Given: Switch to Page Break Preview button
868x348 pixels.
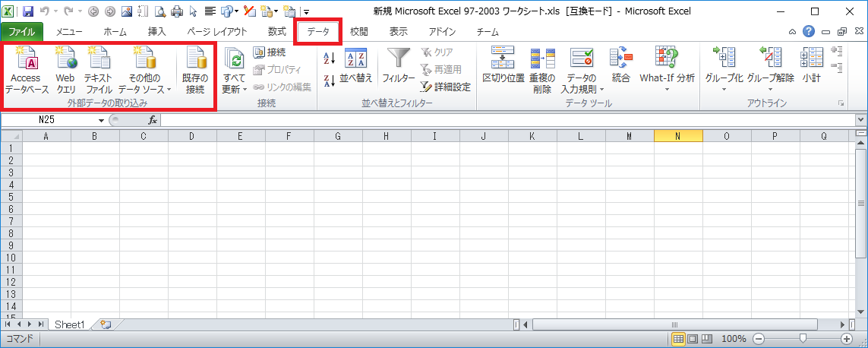Looking at the screenshot, I should click(705, 339).
